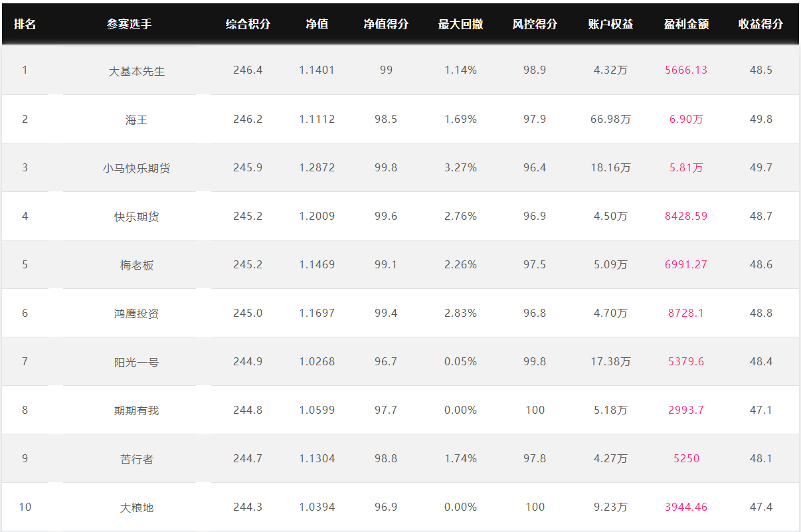Open 阳光一号 participant page

136,362
